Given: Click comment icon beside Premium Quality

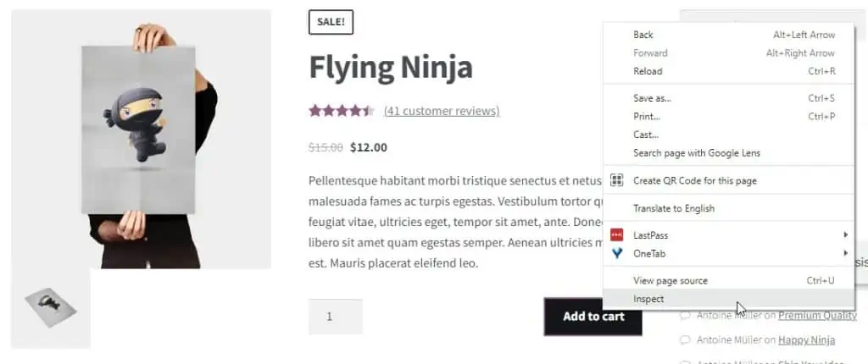Looking at the screenshot, I should 685,316.
